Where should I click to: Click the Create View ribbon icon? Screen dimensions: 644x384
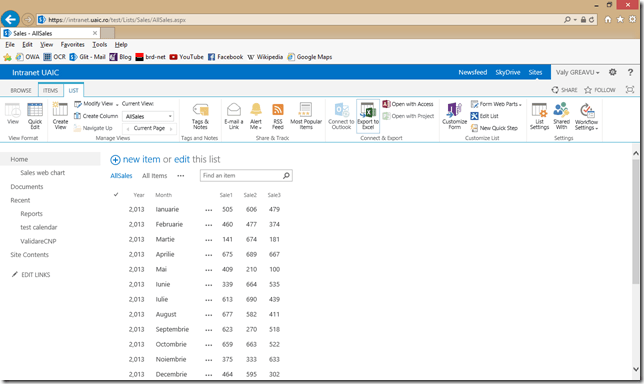tap(60, 116)
